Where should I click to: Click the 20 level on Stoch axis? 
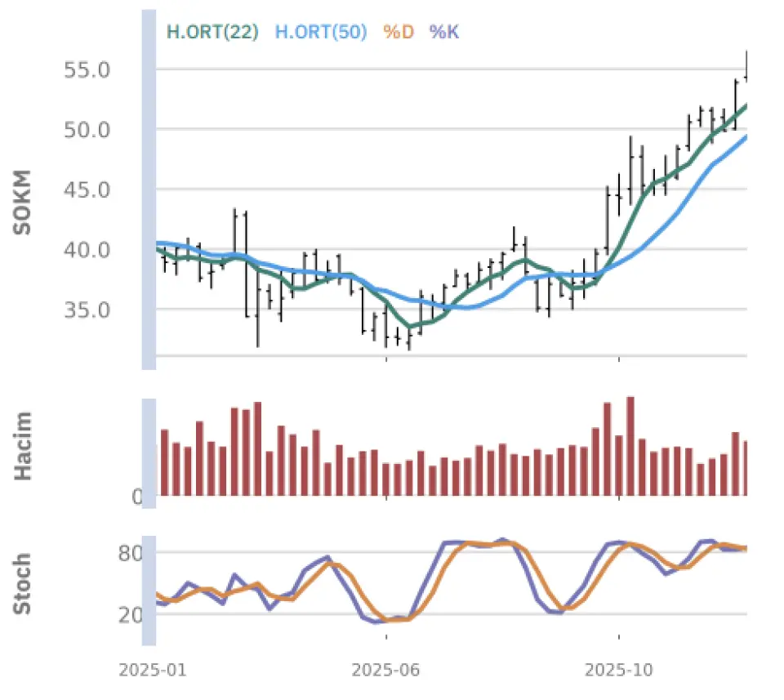click(131, 615)
